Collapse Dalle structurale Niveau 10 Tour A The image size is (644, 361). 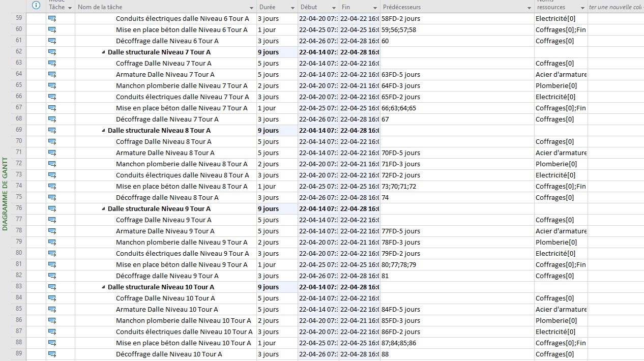tap(104, 287)
